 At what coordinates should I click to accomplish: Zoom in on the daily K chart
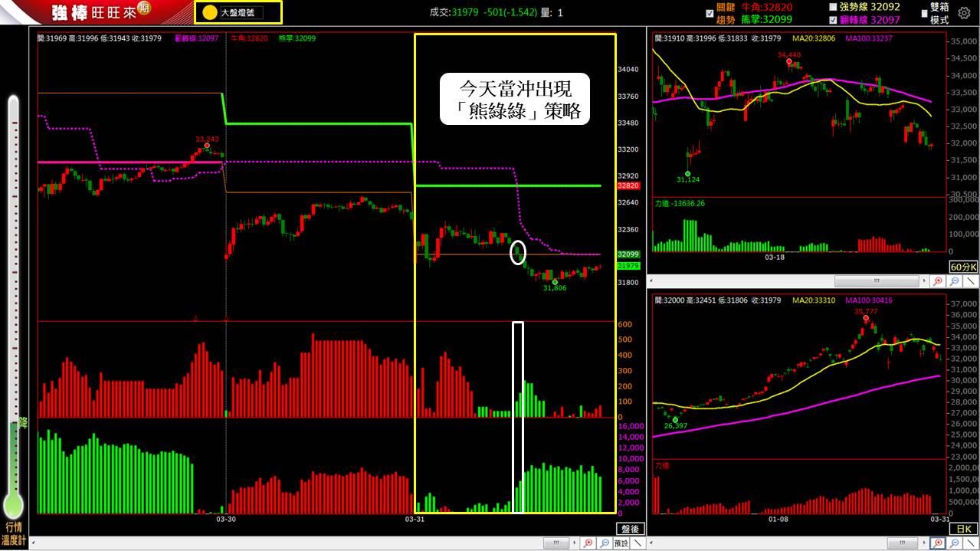pos(939,543)
